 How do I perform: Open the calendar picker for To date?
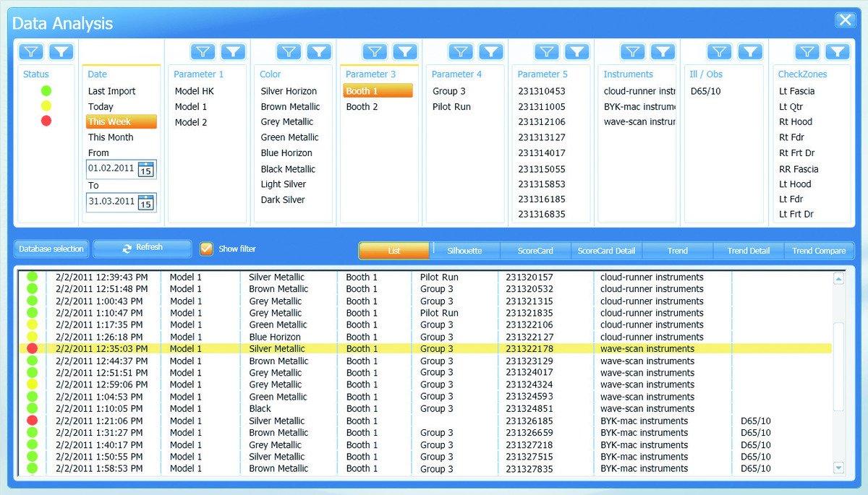[146, 202]
